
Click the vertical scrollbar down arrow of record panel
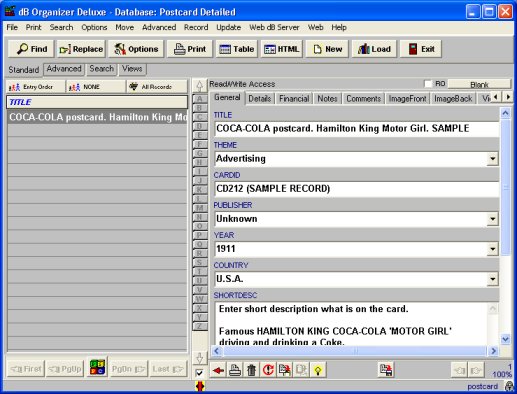coord(505,339)
